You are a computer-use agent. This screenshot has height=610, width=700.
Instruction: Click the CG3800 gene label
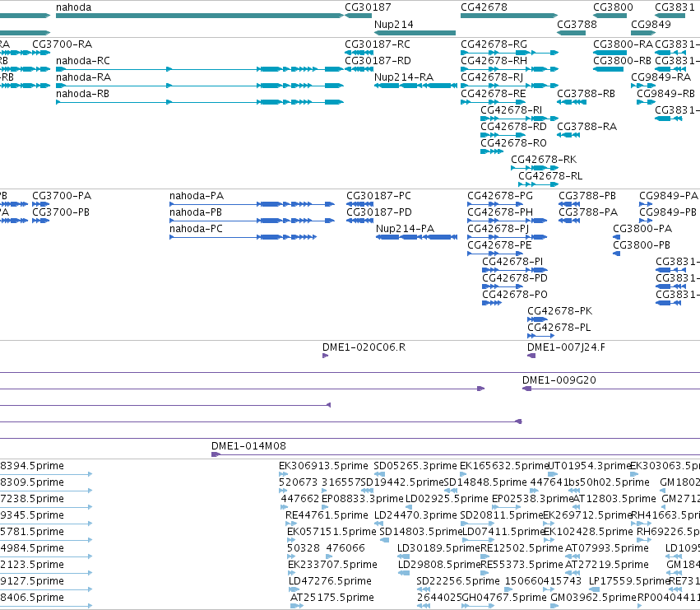(x=613, y=7)
